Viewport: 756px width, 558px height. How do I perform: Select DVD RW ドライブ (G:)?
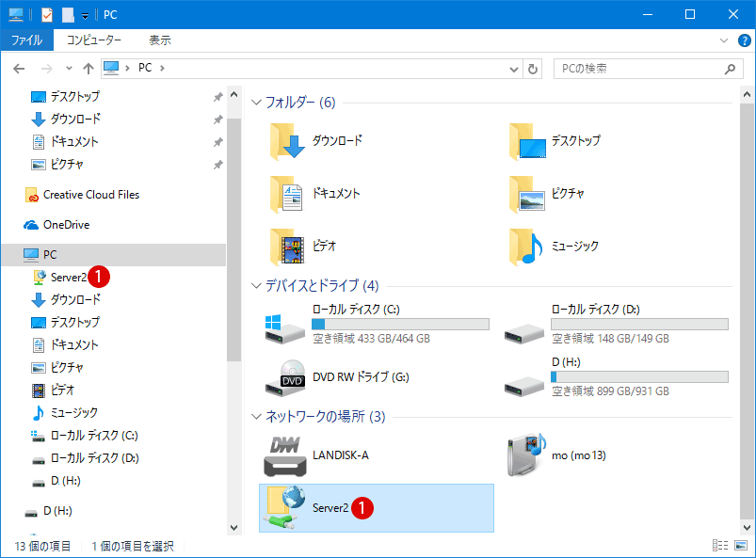tap(337, 376)
